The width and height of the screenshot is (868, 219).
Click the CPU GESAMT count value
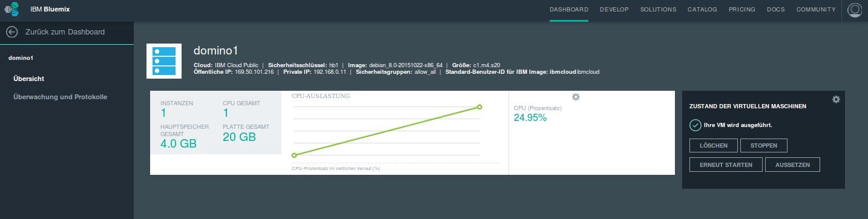[226, 113]
